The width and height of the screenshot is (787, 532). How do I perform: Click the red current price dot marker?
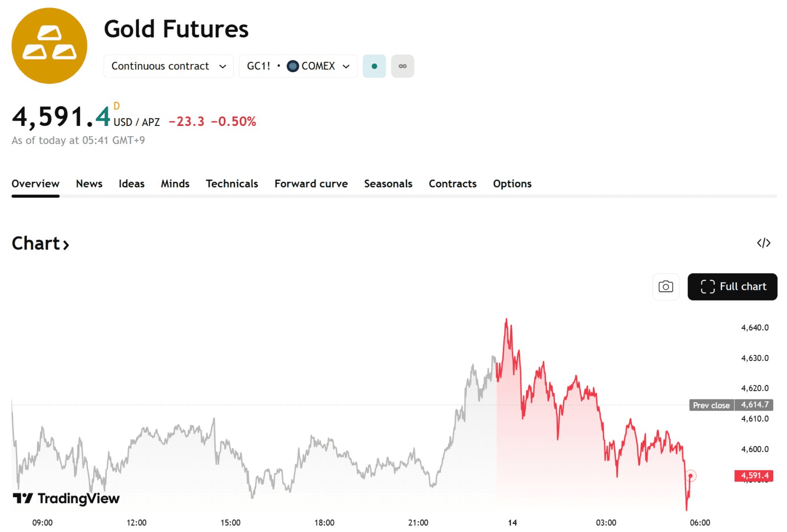(x=691, y=476)
